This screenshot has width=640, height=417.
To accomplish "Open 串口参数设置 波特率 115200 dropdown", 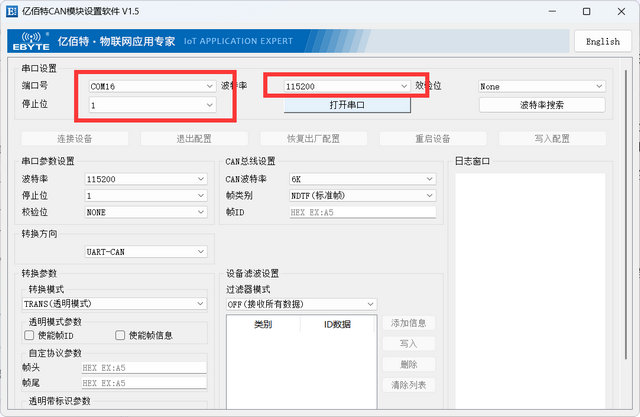I will [x=146, y=179].
